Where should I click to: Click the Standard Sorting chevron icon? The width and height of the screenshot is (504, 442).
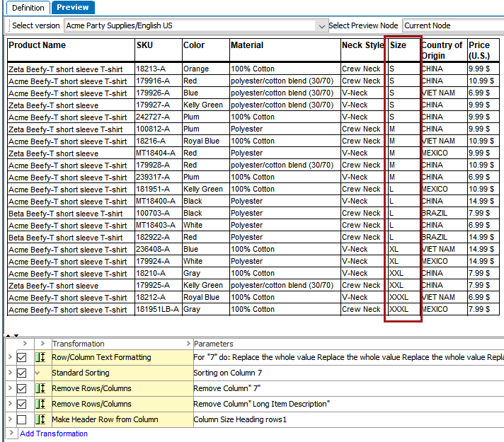(38, 373)
